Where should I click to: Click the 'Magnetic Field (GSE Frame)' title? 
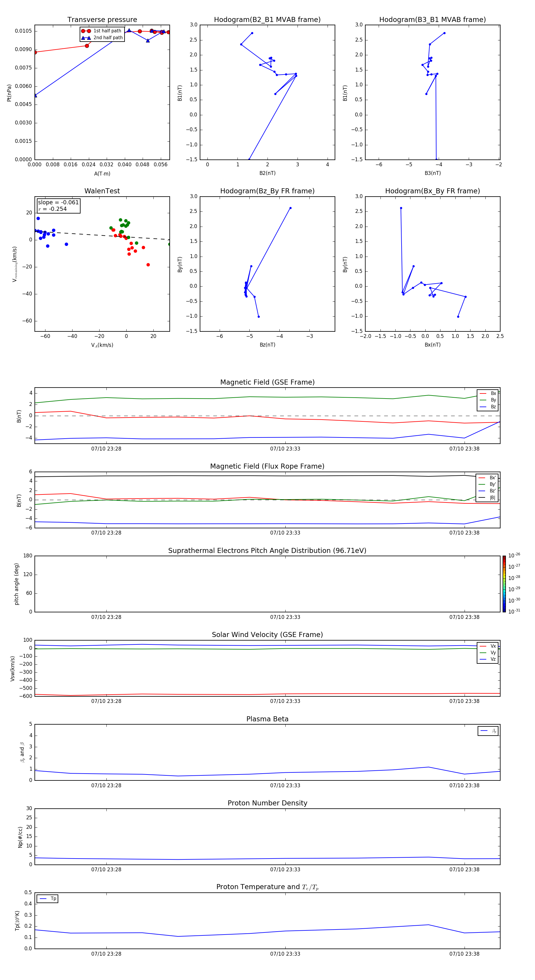[267, 382]
